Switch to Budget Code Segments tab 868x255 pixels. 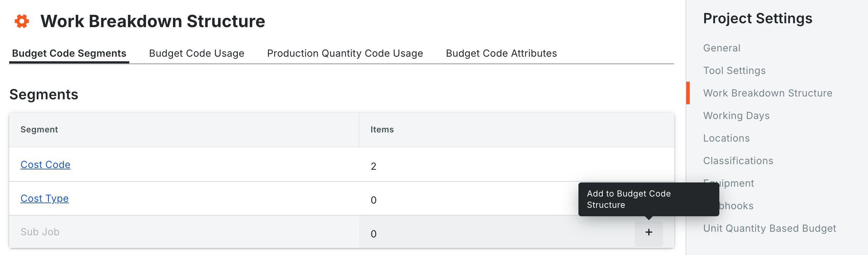coord(69,53)
